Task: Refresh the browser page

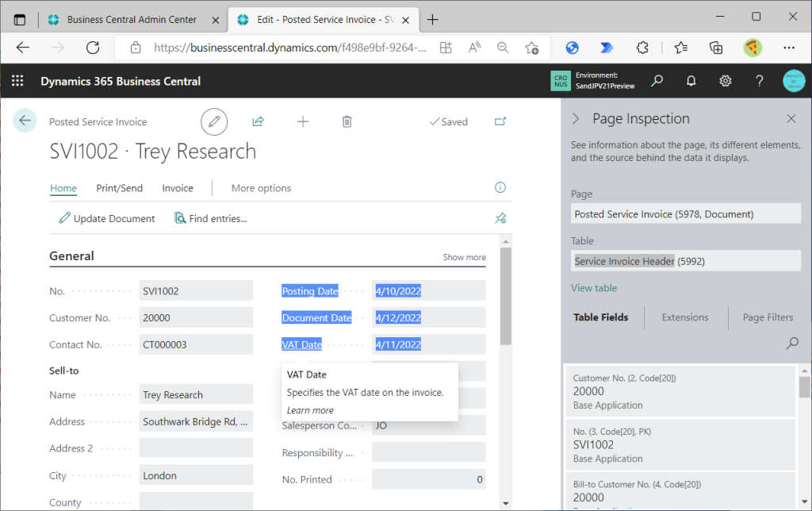Action: pos(93,48)
